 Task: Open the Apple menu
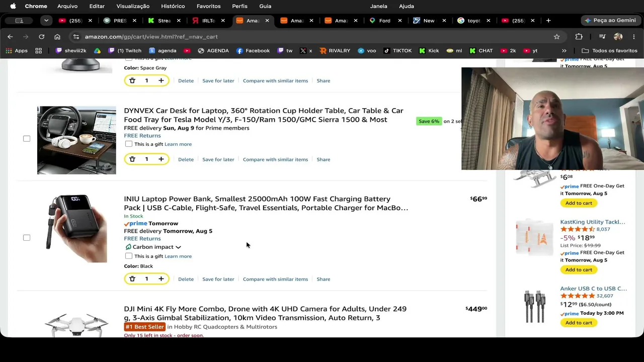13,6
